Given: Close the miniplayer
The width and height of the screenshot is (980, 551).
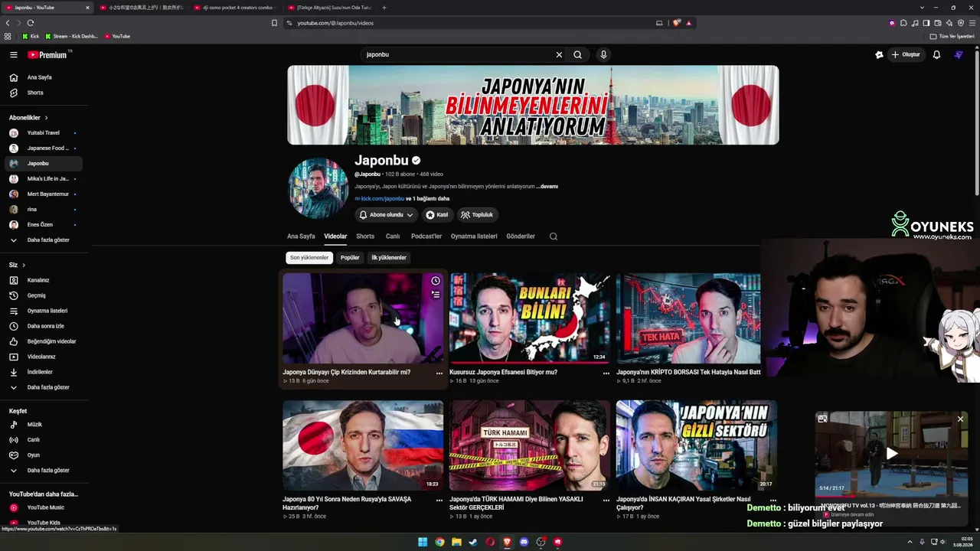Looking at the screenshot, I should 960,419.
